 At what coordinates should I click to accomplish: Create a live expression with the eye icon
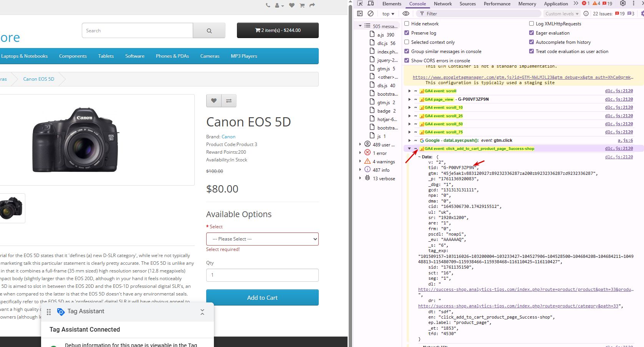tap(406, 13)
